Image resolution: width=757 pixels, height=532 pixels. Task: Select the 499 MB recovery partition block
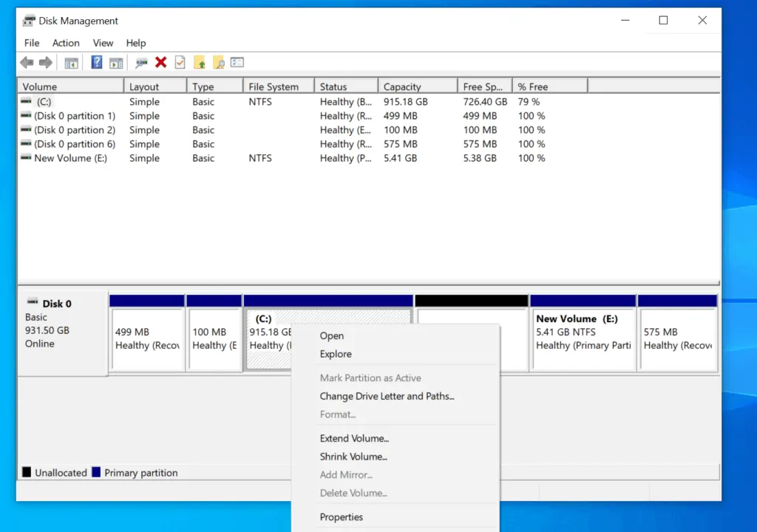[147, 333]
